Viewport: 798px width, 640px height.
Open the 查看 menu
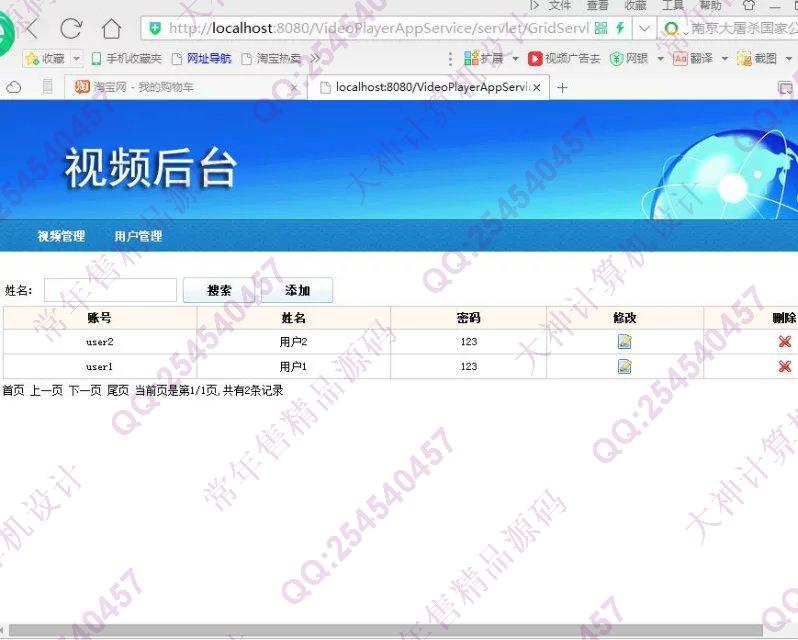tap(597, 5)
